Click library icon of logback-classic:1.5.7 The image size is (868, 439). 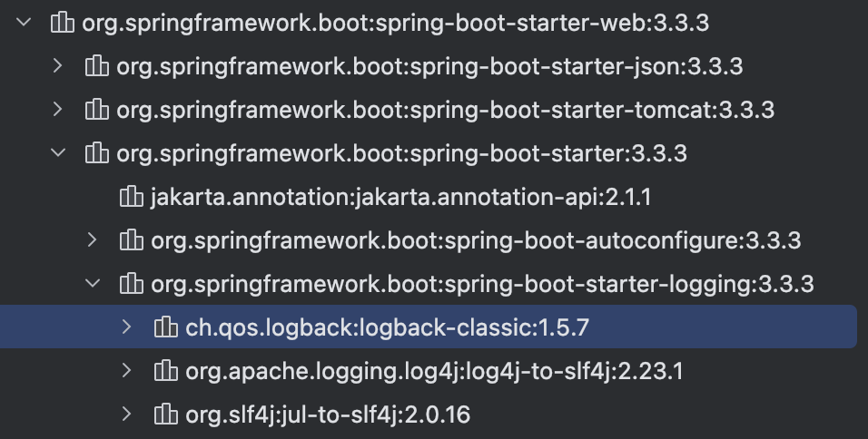point(165,327)
